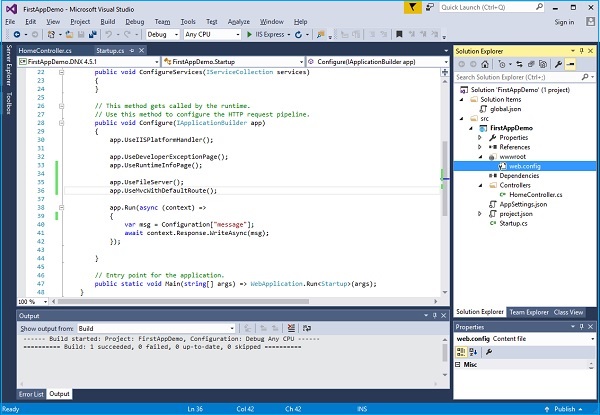This screenshot has height=415, width=600.
Task: Click Publish in the status bar
Action: (x=565, y=409)
